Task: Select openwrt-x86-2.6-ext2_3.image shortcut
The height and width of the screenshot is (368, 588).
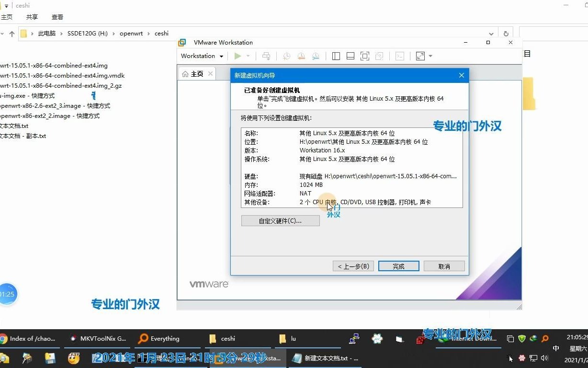Action: coord(55,106)
